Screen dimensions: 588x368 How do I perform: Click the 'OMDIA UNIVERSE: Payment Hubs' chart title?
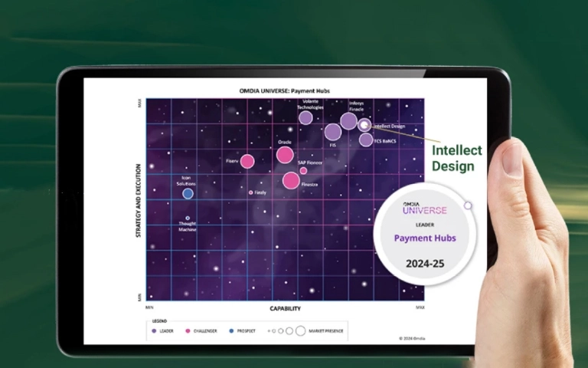point(285,91)
